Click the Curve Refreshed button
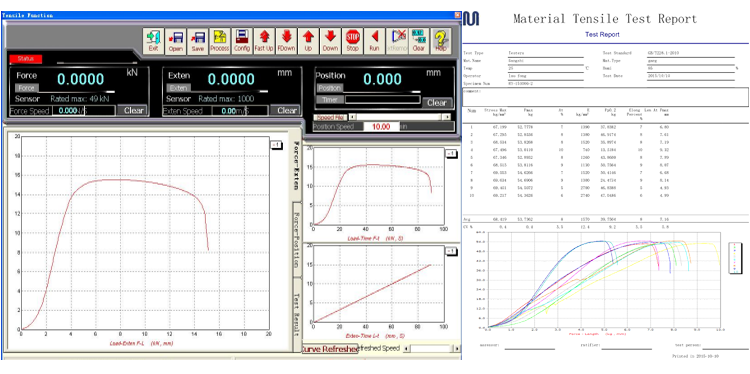This screenshot has width=750, height=374. click(330, 349)
